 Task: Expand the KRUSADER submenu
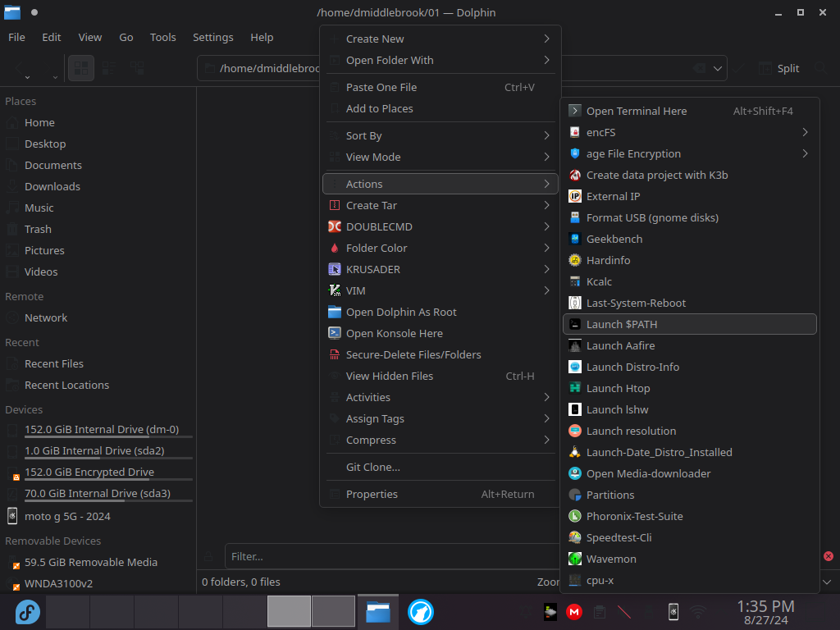(x=440, y=269)
